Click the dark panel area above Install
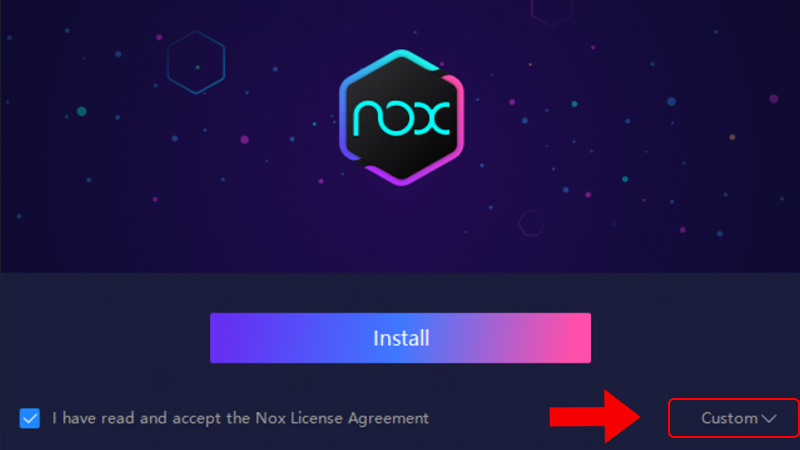Image resolution: width=800 pixels, height=450 pixels. point(401,292)
